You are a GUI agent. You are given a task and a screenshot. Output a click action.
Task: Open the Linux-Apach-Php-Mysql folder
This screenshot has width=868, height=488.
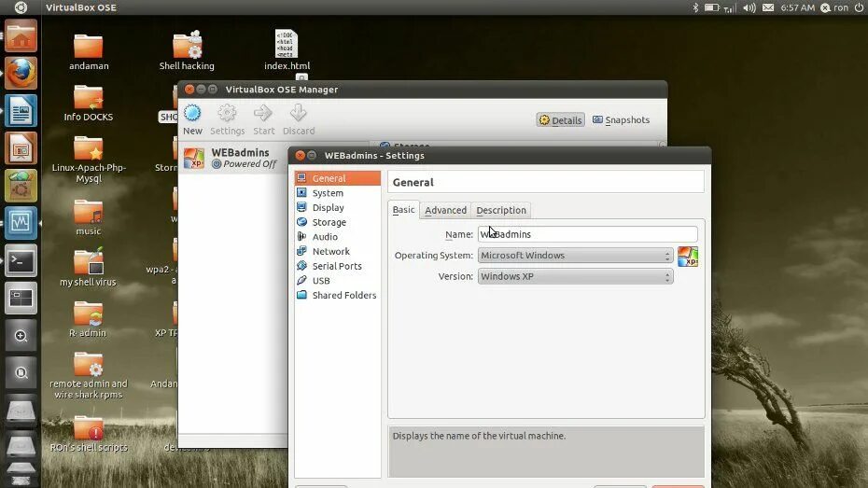tap(89, 160)
